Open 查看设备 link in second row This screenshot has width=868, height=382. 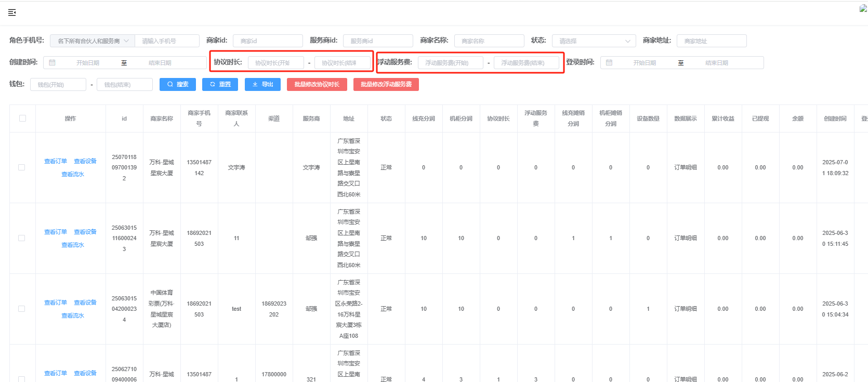click(85, 232)
